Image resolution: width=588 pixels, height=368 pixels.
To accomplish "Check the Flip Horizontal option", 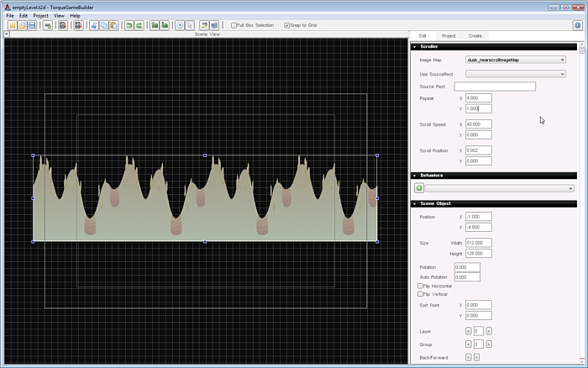I will pos(420,286).
